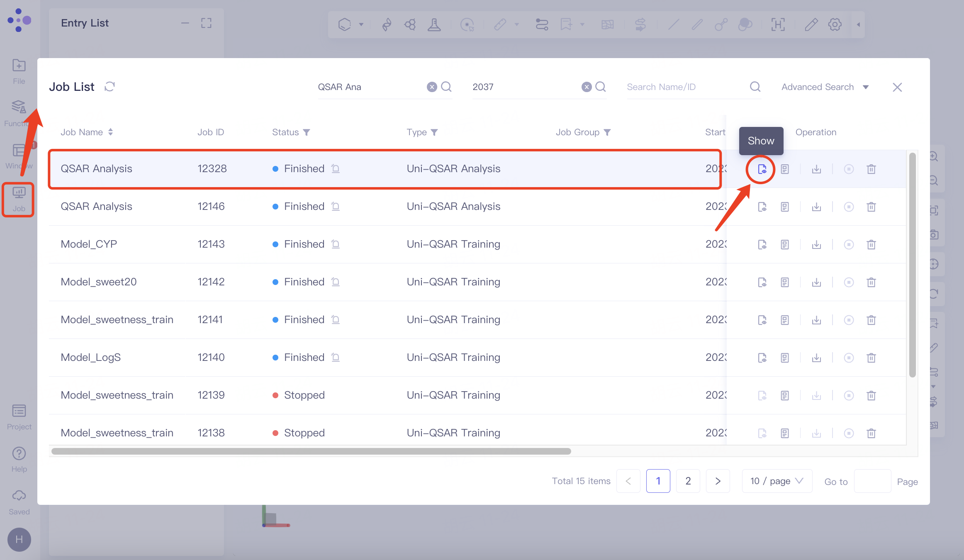Click the next page arrow
Screen dimensions: 964x560
point(718,481)
